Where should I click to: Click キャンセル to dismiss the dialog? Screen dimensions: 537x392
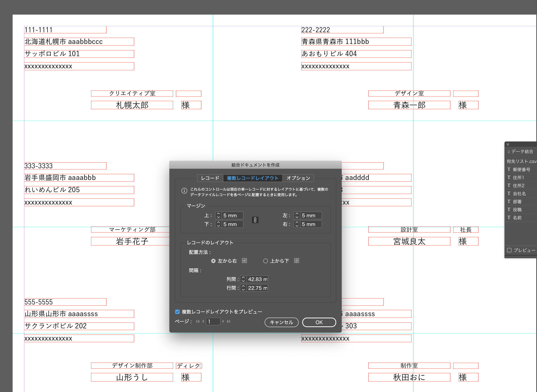point(281,322)
